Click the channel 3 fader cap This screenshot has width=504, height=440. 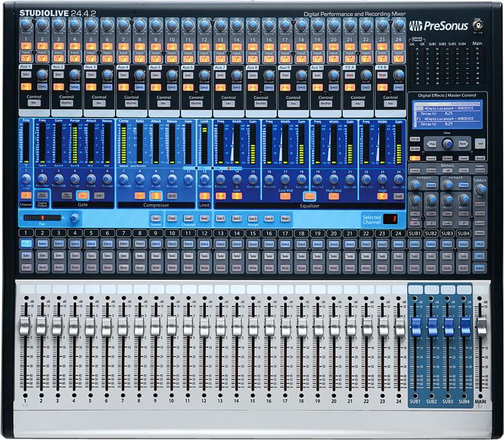click(x=57, y=326)
